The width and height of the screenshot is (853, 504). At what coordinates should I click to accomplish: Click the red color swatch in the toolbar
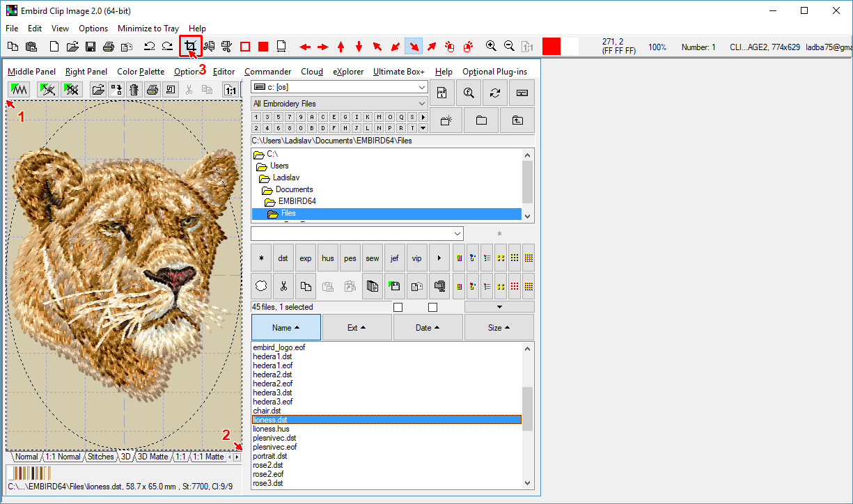[551, 47]
